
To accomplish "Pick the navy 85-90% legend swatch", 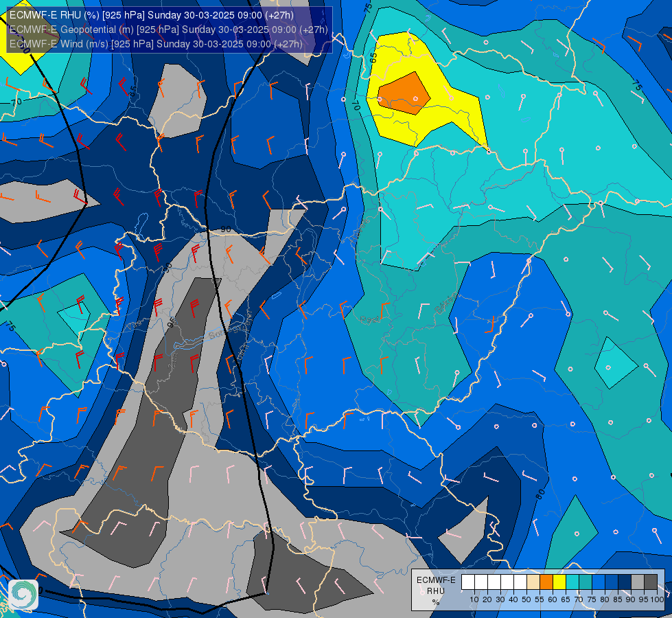I will (625, 582).
